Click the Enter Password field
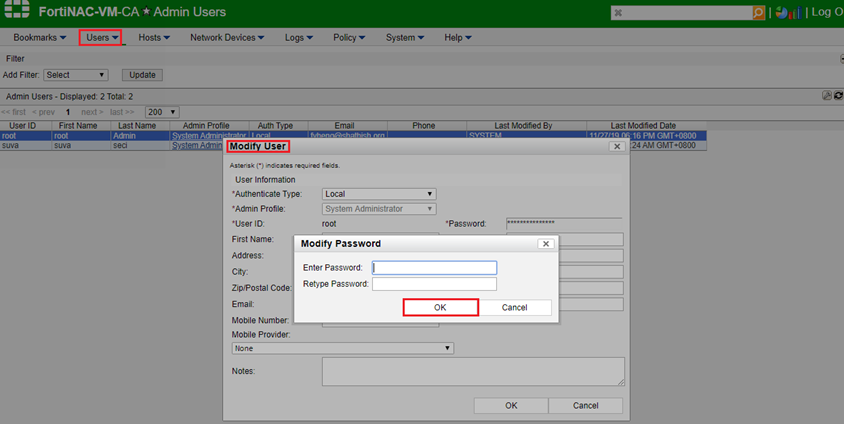This screenshot has height=424, width=844. click(x=434, y=268)
